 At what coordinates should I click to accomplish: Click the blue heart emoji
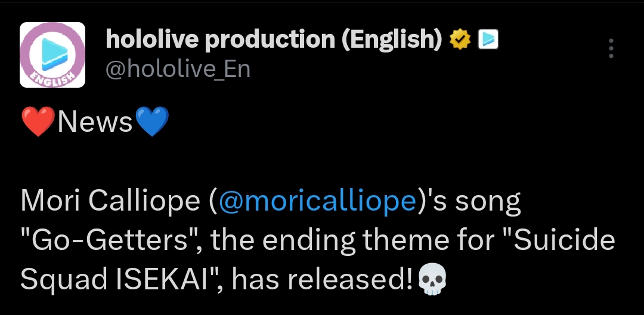point(152,122)
